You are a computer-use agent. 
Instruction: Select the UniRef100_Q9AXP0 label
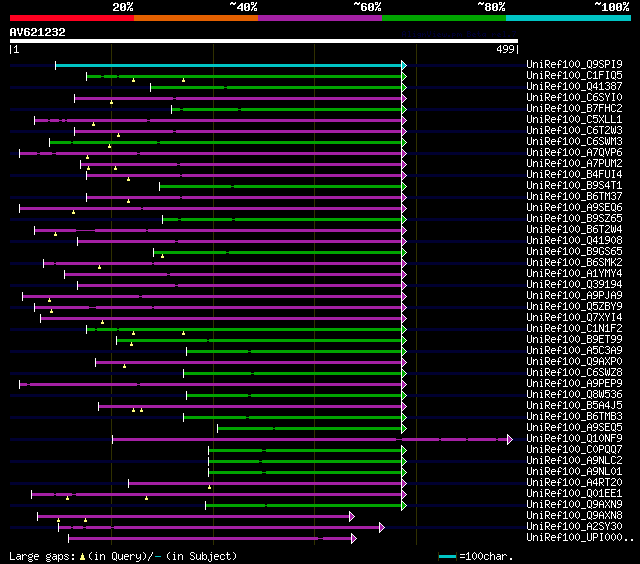(x=574, y=362)
